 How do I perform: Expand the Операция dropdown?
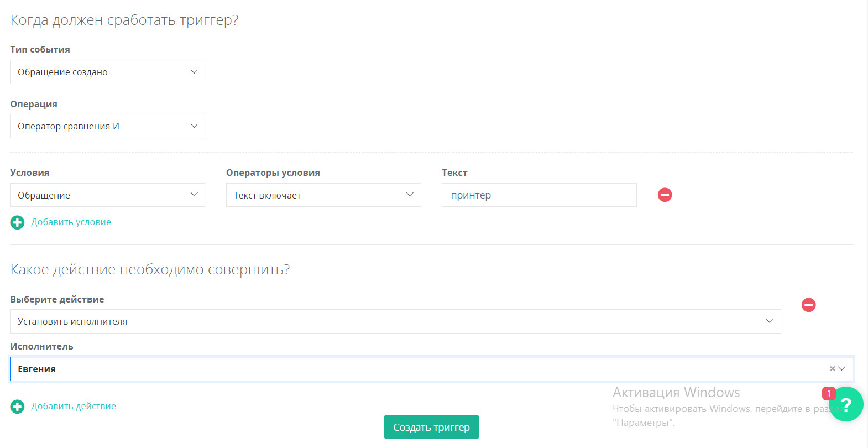pyautogui.click(x=107, y=126)
